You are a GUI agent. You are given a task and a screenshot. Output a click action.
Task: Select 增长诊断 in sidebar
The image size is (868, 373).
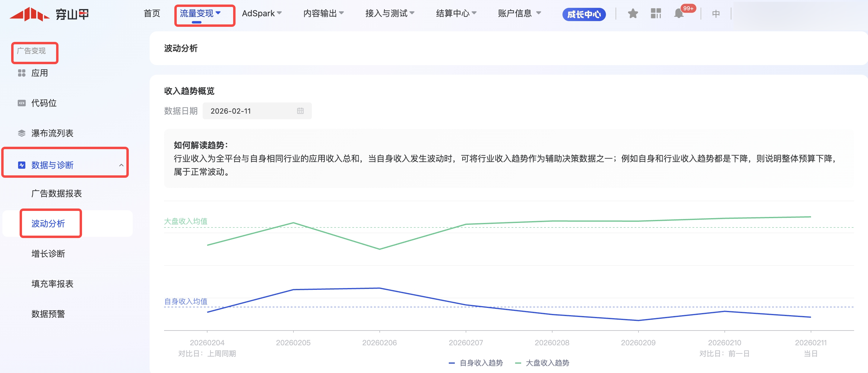48,253
